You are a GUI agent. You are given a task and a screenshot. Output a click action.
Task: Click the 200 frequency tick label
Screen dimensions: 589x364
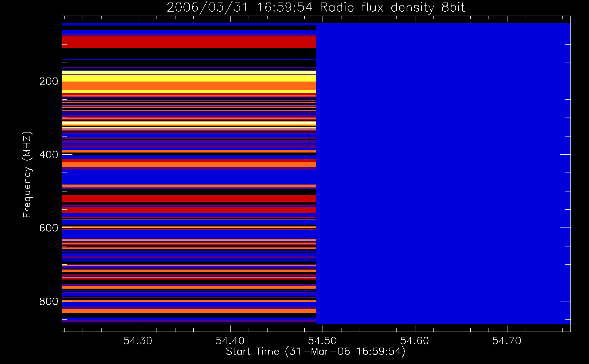tap(49, 81)
